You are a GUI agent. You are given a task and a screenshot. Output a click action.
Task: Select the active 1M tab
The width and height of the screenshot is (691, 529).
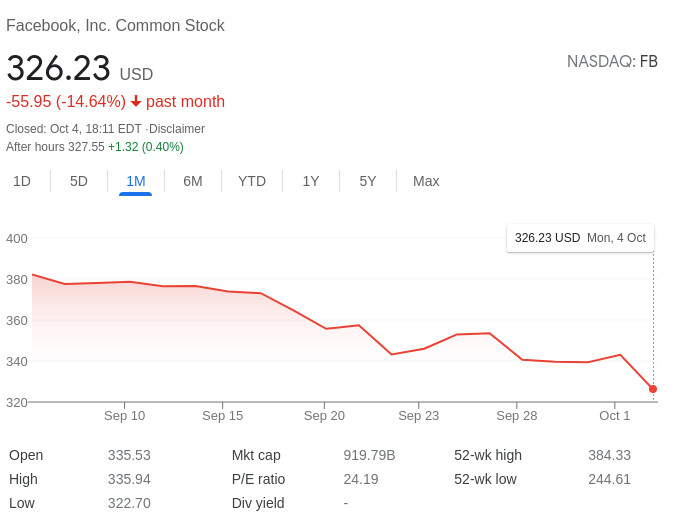tap(136, 181)
